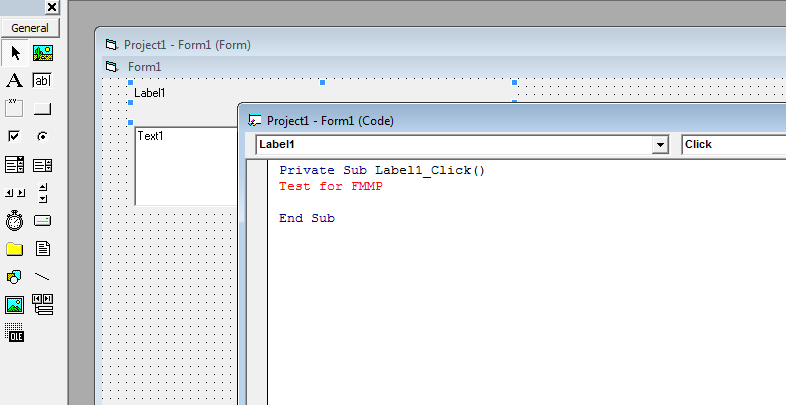Select the FileListBox tool
The width and height of the screenshot is (786, 405).
[43, 249]
